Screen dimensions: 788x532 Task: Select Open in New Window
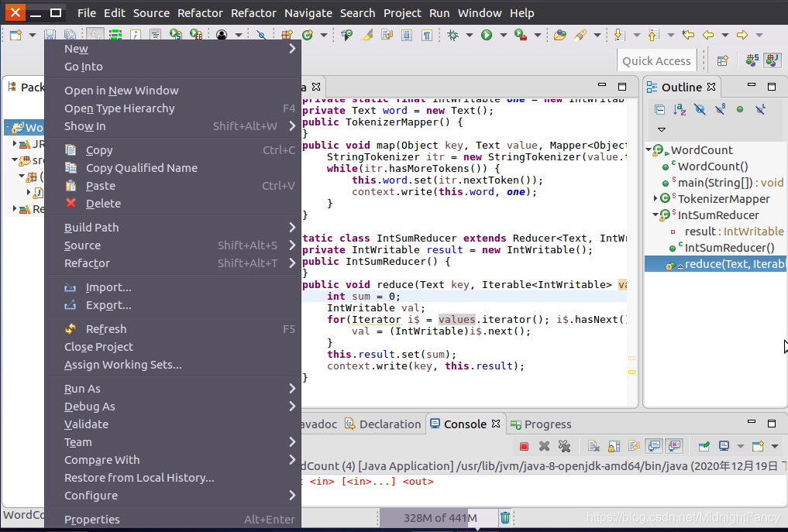point(174,91)
